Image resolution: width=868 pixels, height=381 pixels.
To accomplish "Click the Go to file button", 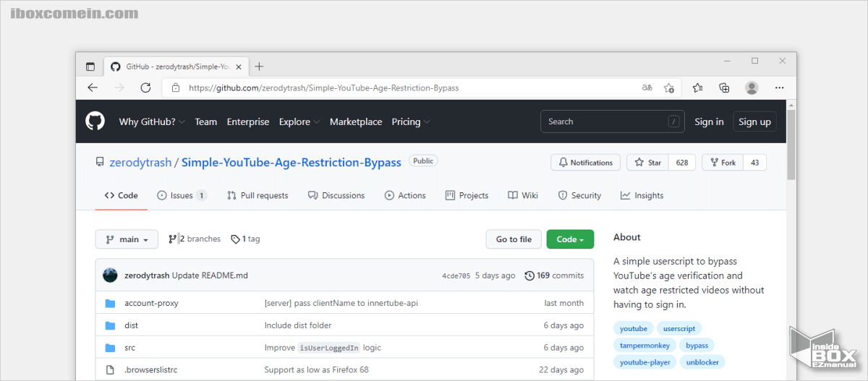I will [x=514, y=239].
